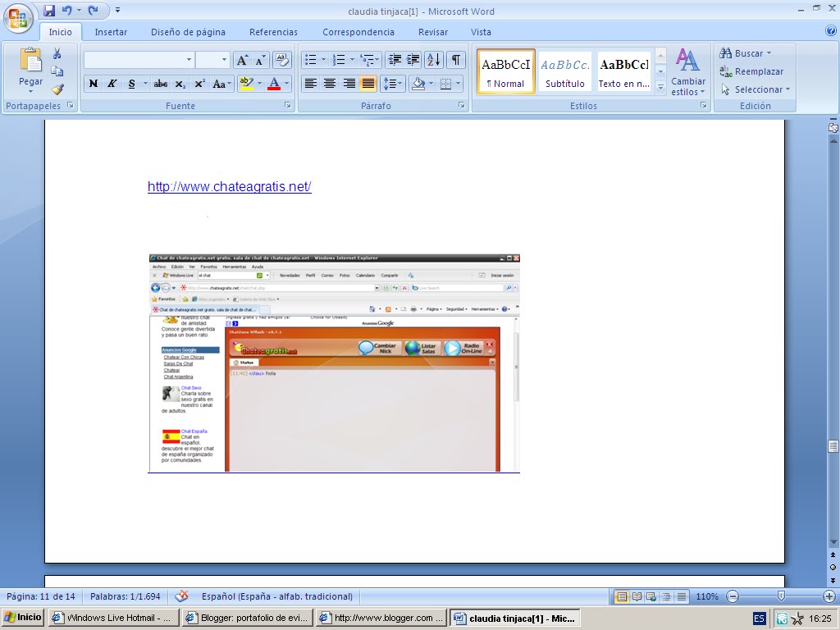Open the line spacing menu
This screenshot has height=630, width=840.
click(393, 84)
